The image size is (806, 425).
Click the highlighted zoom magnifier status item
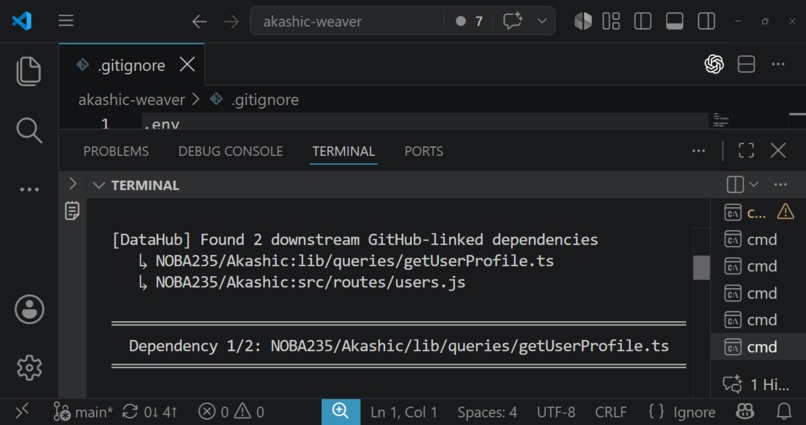coord(341,412)
